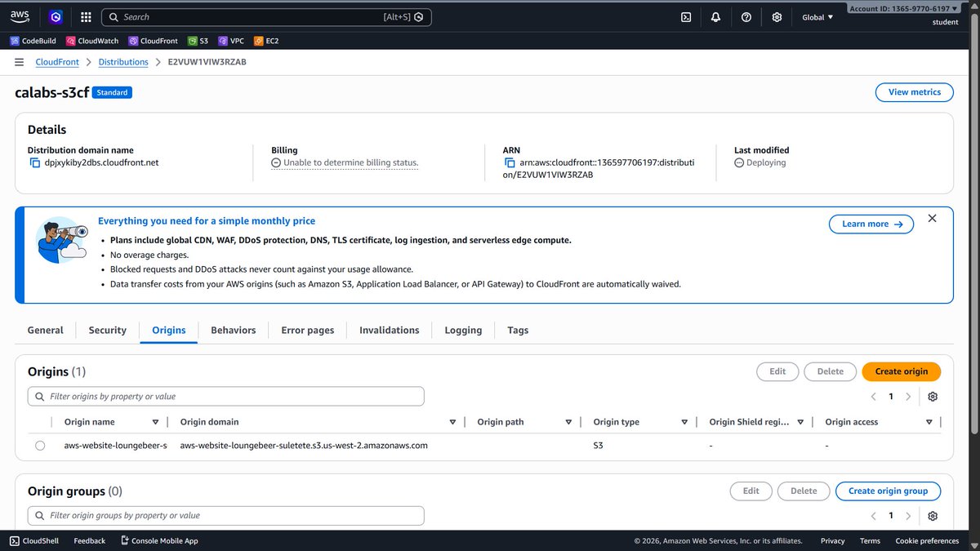Switch to the Tags tab
The width and height of the screenshot is (980, 551).
[x=518, y=330]
